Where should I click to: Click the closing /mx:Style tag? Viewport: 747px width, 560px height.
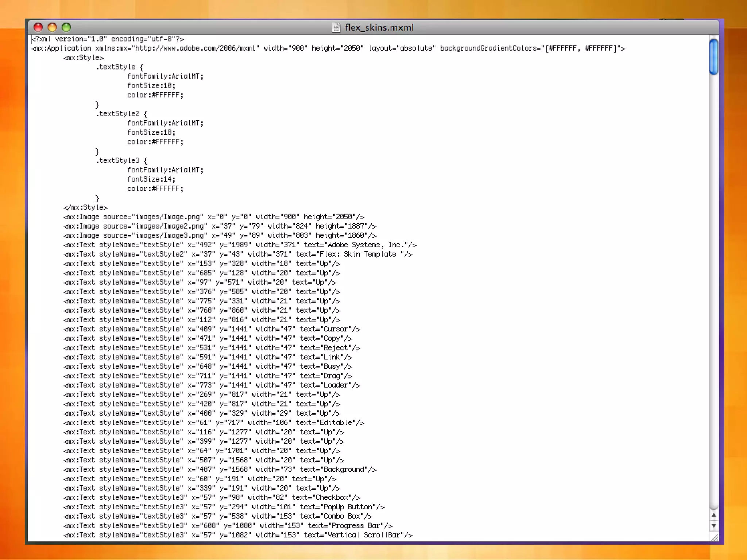tap(85, 207)
